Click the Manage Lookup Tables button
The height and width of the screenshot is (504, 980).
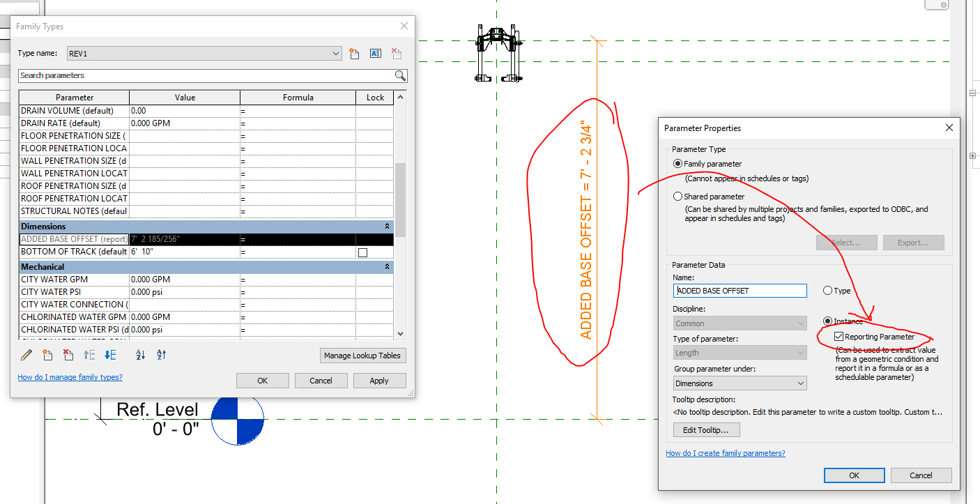(x=362, y=356)
